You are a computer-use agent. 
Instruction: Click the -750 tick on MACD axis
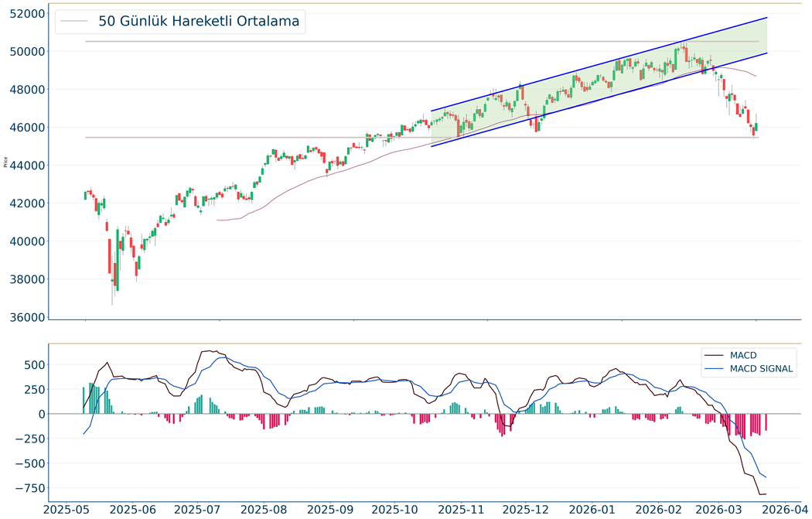point(29,488)
